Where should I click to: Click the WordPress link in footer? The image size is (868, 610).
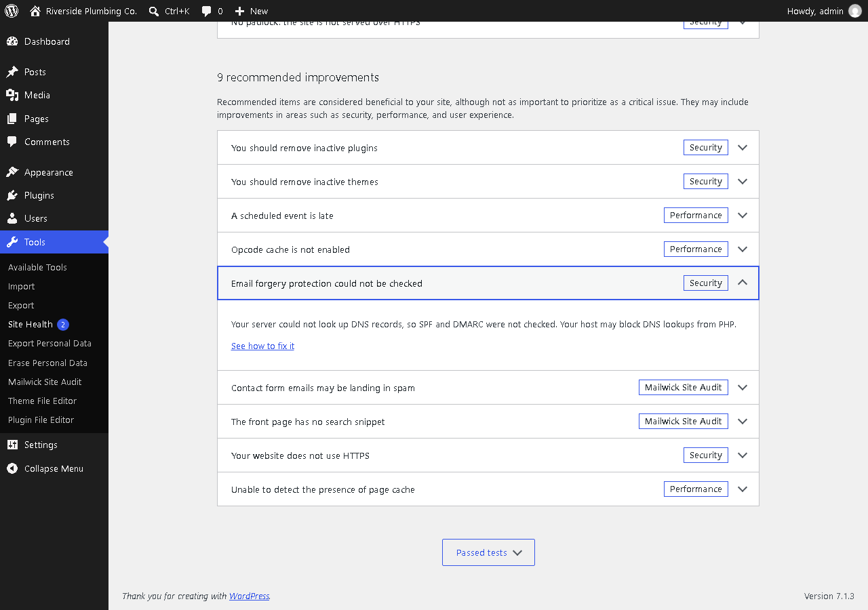pyautogui.click(x=249, y=596)
